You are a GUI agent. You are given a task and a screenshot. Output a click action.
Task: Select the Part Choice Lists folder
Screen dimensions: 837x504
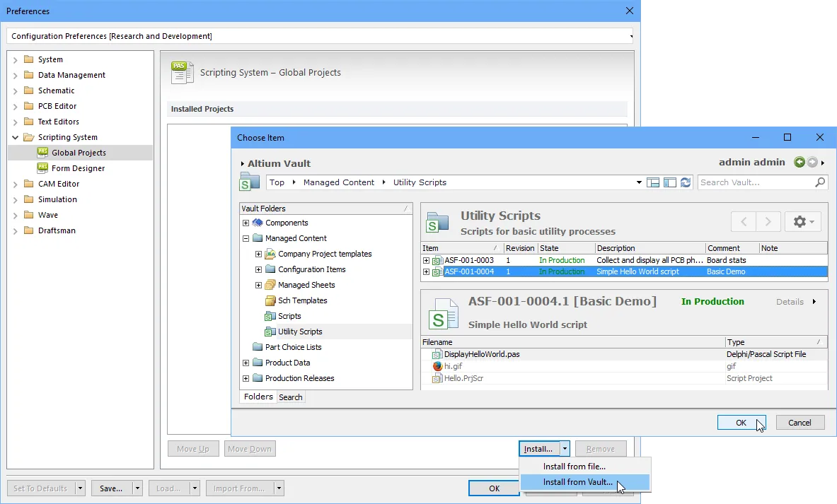point(293,347)
